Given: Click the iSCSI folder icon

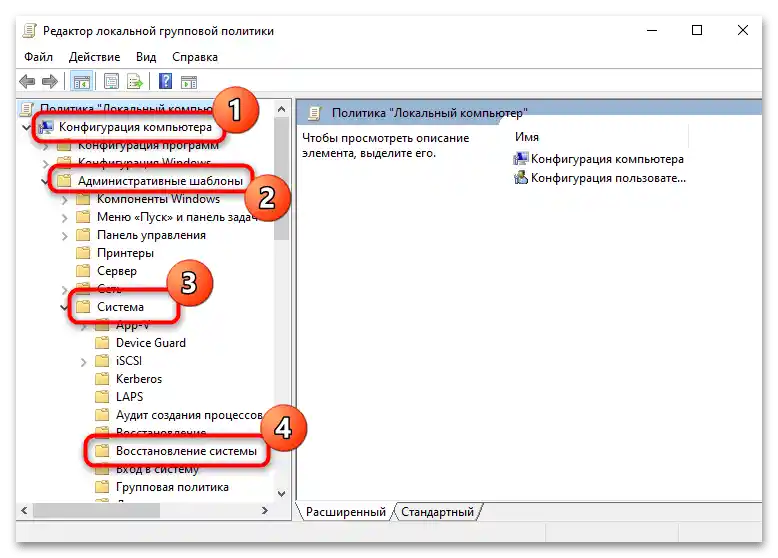Looking at the screenshot, I should (x=102, y=361).
